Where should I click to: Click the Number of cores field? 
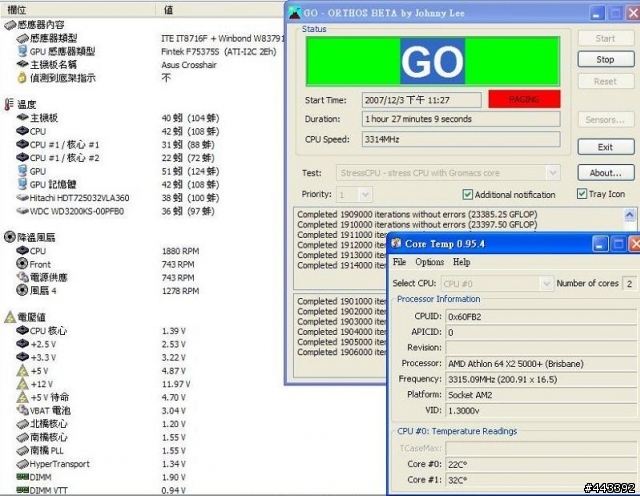629,283
